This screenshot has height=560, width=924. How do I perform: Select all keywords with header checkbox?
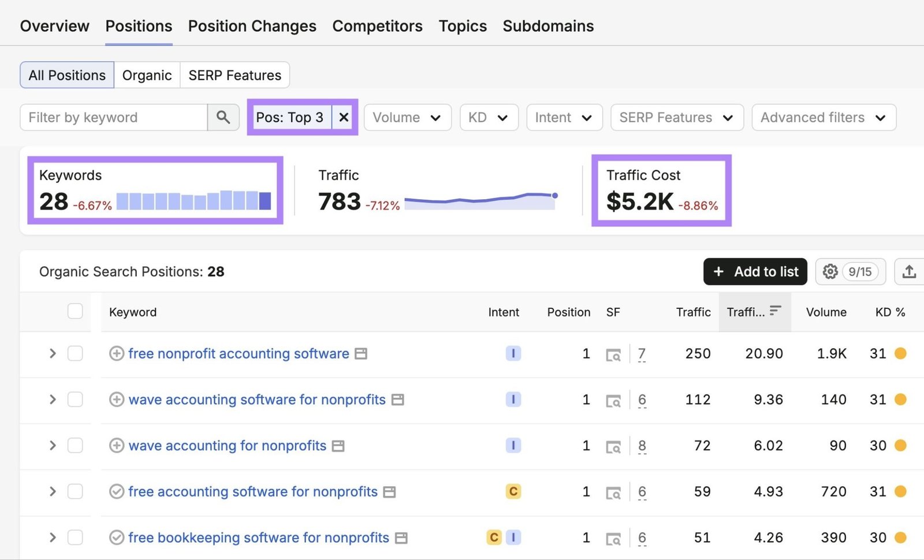(75, 311)
